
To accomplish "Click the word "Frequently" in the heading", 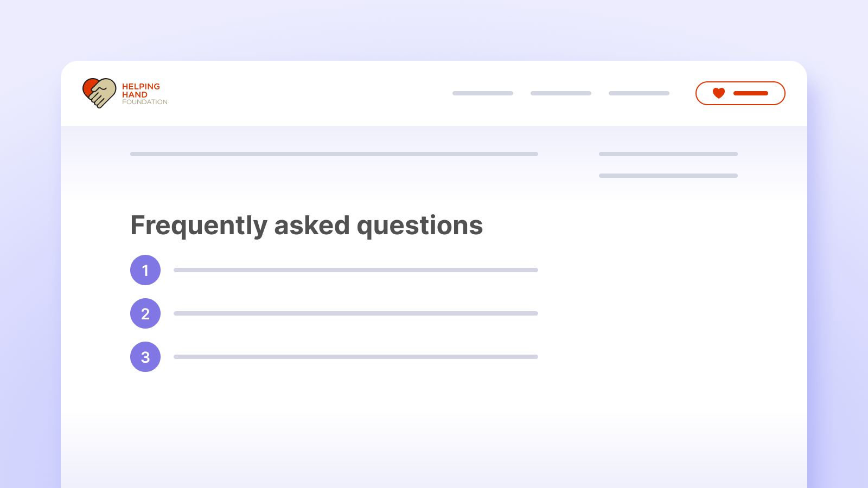I will tap(199, 226).
